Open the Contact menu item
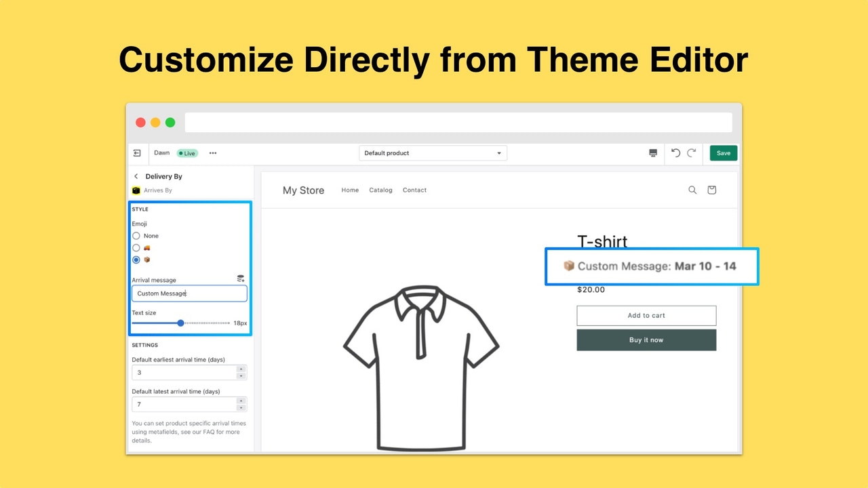 pos(414,190)
